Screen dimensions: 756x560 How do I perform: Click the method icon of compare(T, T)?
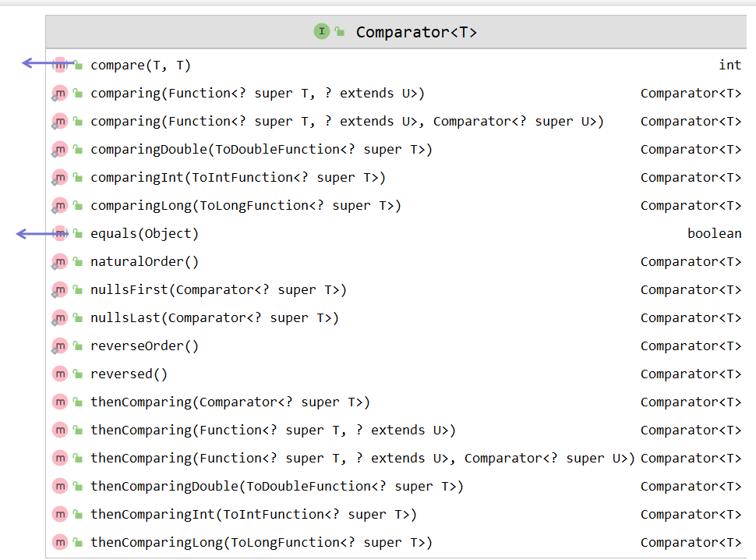[60, 65]
